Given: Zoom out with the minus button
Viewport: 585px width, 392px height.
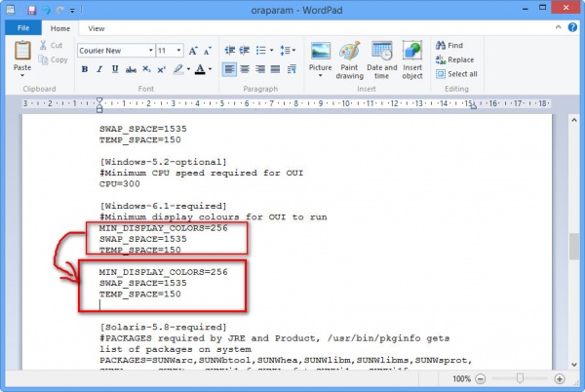Looking at the screenshot, I should point(481,379).
